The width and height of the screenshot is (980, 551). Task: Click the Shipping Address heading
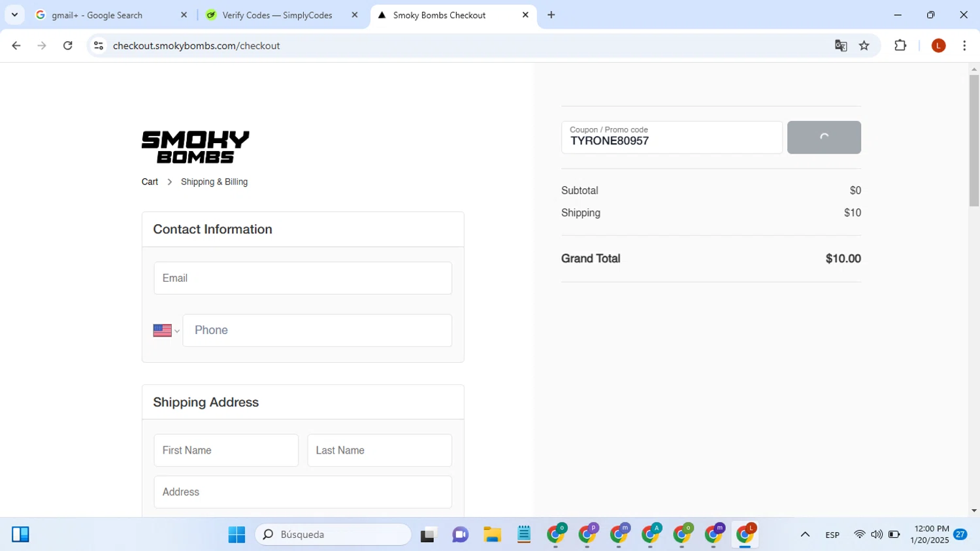coord(206,403)
